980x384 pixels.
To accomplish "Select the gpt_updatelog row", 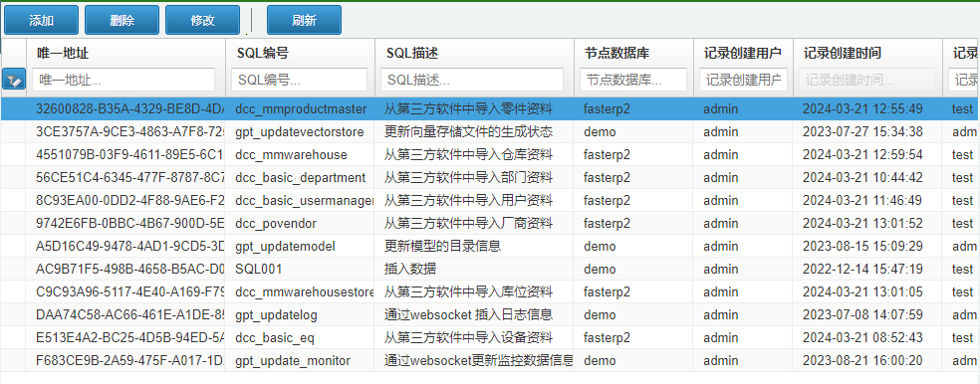I will [x=490, y=315].
